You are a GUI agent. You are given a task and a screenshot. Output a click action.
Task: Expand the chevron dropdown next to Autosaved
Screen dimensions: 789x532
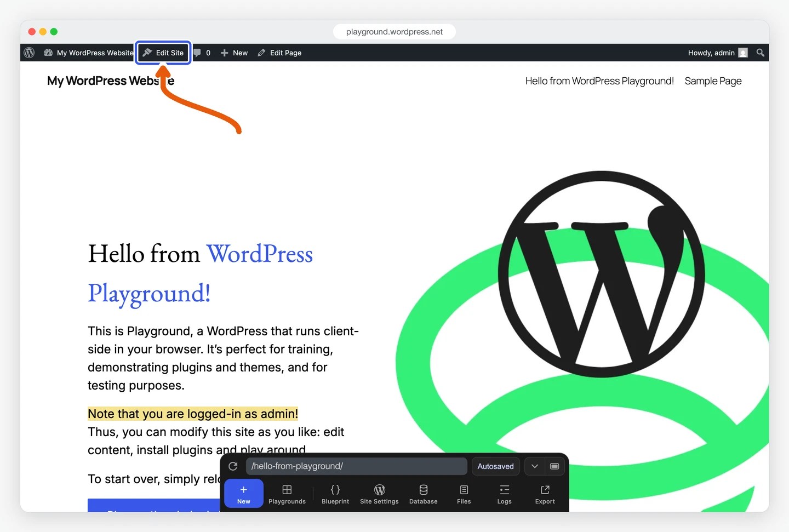pos(534,466)
